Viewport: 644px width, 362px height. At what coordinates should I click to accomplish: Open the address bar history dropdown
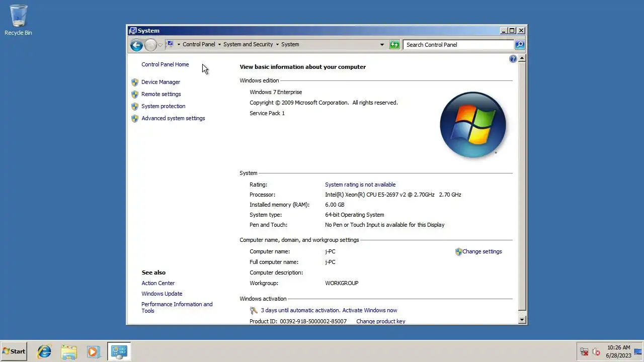[x=382, y=45]
